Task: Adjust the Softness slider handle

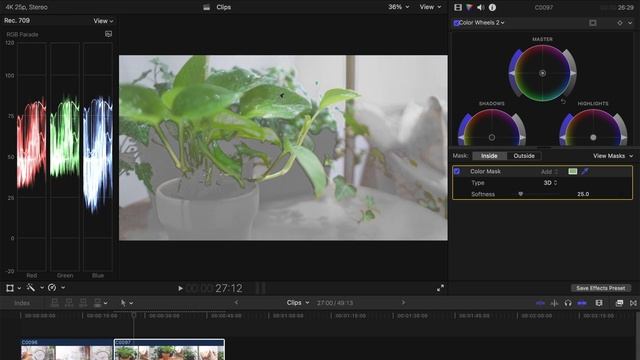Action: tap(521, 194)
